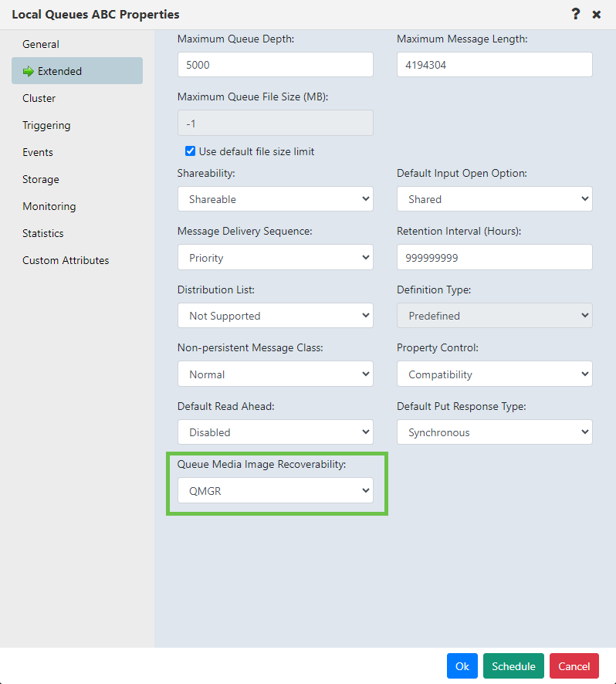Click the Ok button

pos(462,666)
